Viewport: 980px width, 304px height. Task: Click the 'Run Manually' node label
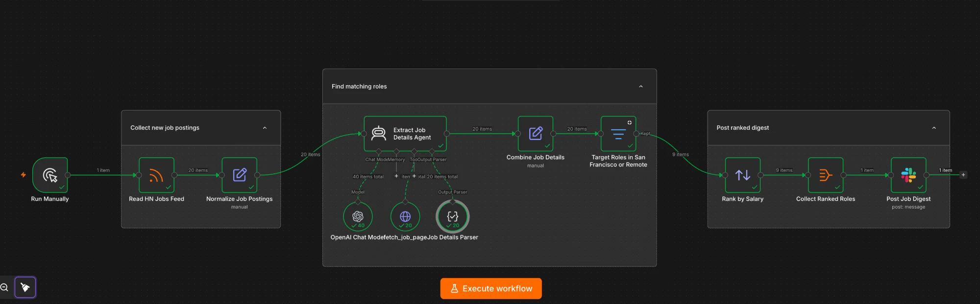click(50, 199)
